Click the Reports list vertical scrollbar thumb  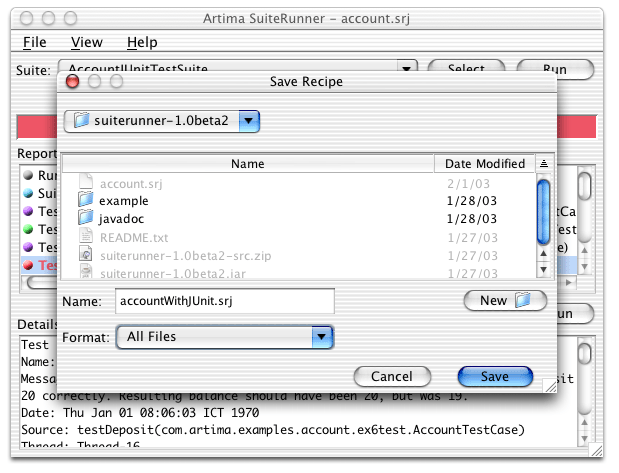(x=584, y=186)
